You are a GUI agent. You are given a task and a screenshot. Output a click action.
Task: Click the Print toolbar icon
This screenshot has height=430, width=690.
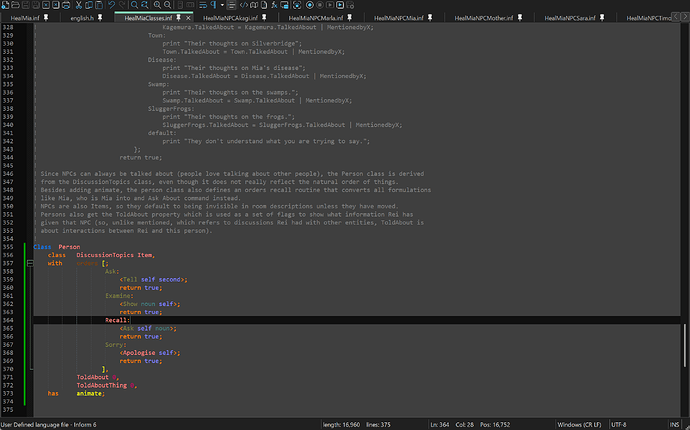point(66,5)
